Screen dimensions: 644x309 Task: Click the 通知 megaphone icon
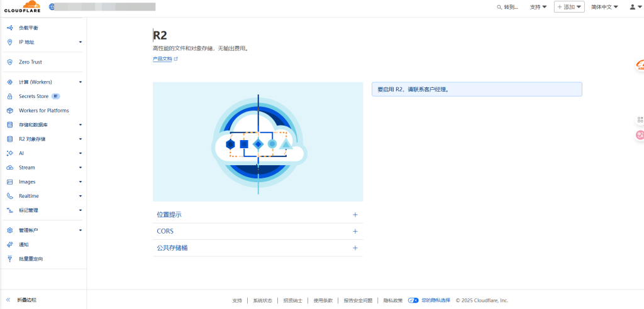[x=10, y=244]
